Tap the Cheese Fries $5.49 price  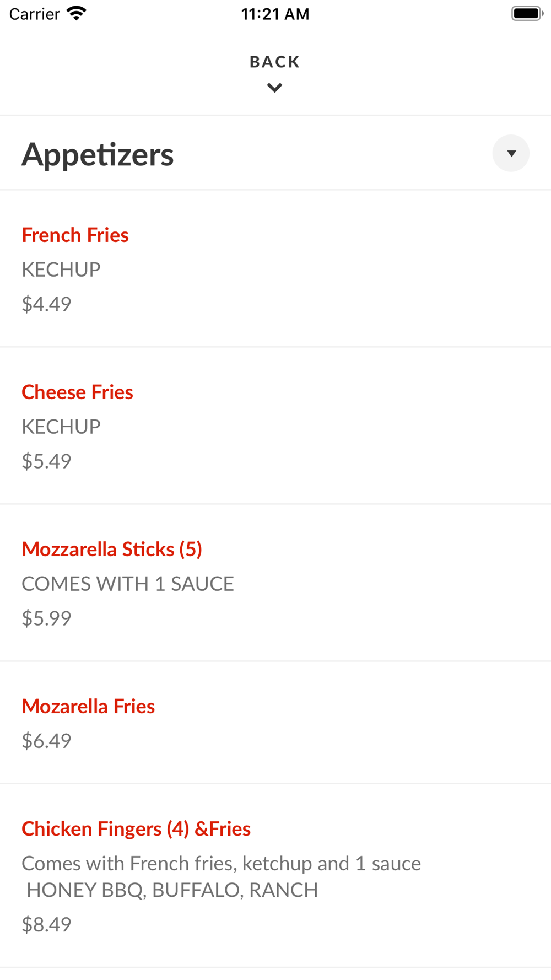click(46, 461)
